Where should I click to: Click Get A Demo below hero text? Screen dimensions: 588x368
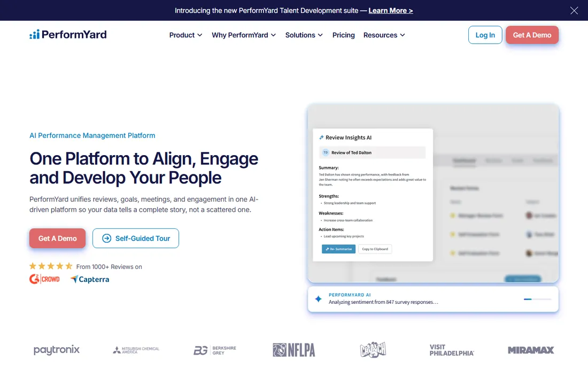(57, 238)
